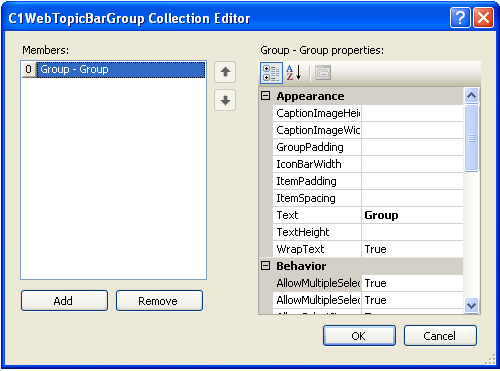Select the GroupPadding property value field
The width and height of the screenshot is (500, 371).
point(412,147)
